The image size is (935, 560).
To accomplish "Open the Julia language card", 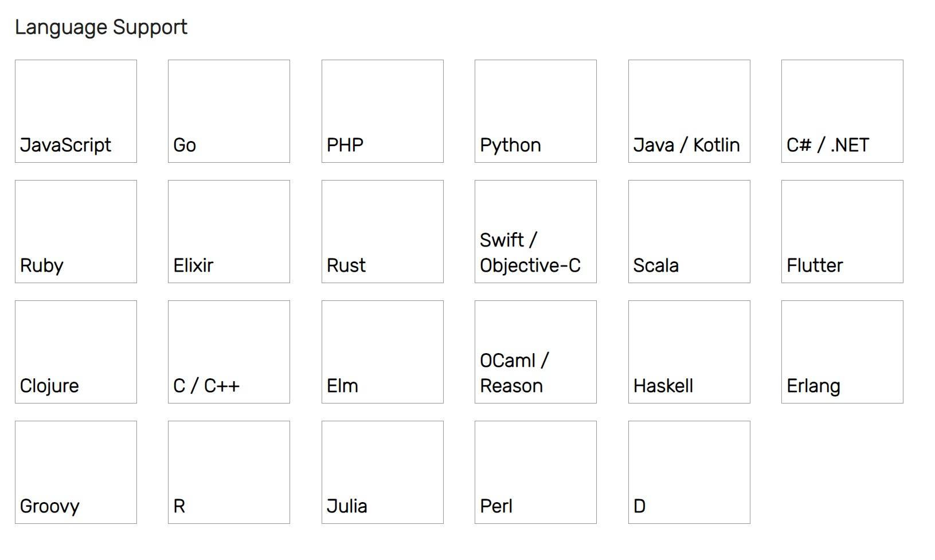I will point(382,472).
